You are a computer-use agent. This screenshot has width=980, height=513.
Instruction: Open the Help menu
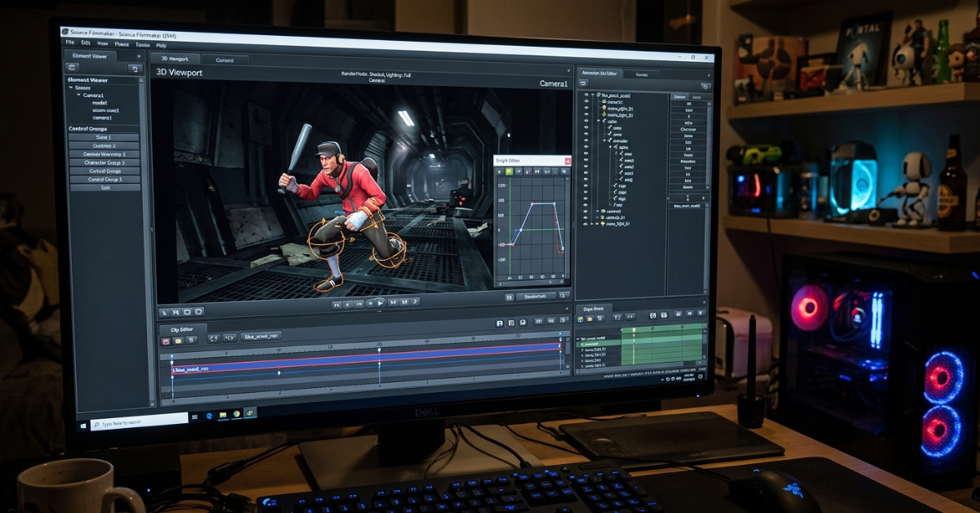pyautogui.click(x=161, y=45)
